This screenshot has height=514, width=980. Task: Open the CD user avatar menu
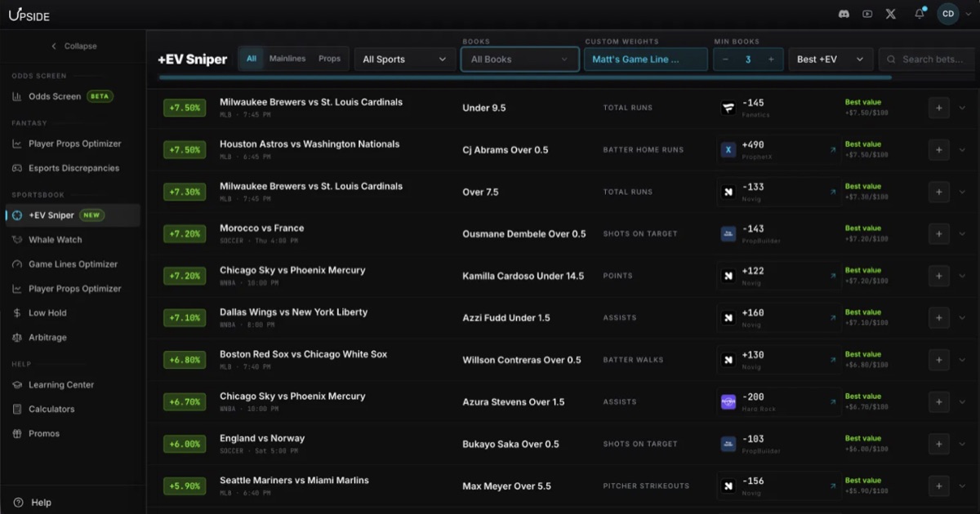948,14
